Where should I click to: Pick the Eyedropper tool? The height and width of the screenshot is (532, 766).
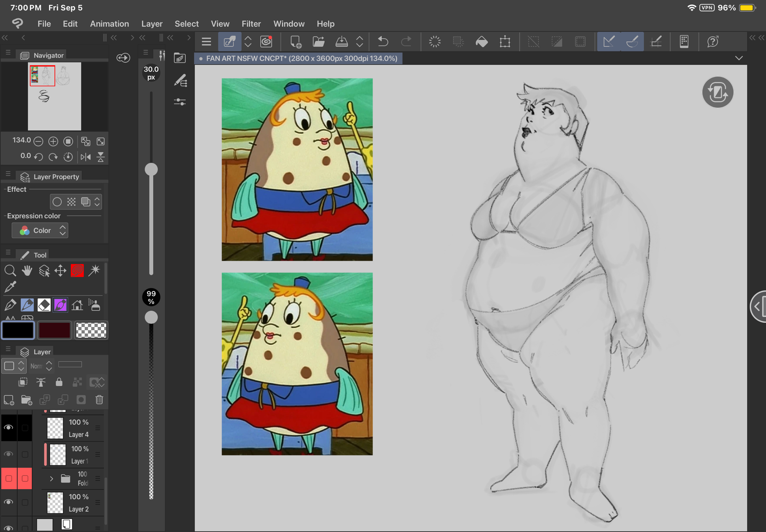pyautogui.click(x=10, y=287)
